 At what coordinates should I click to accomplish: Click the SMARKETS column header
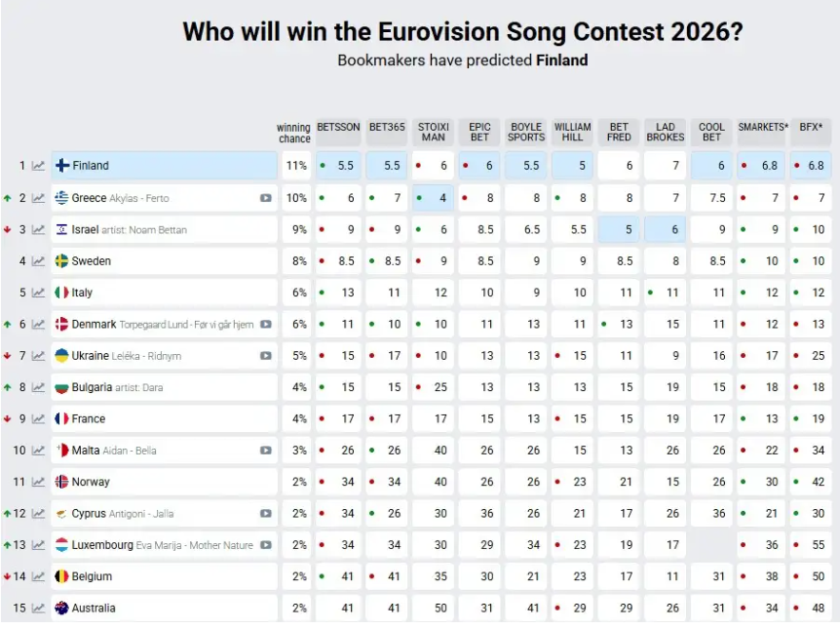tap(763, 128)
